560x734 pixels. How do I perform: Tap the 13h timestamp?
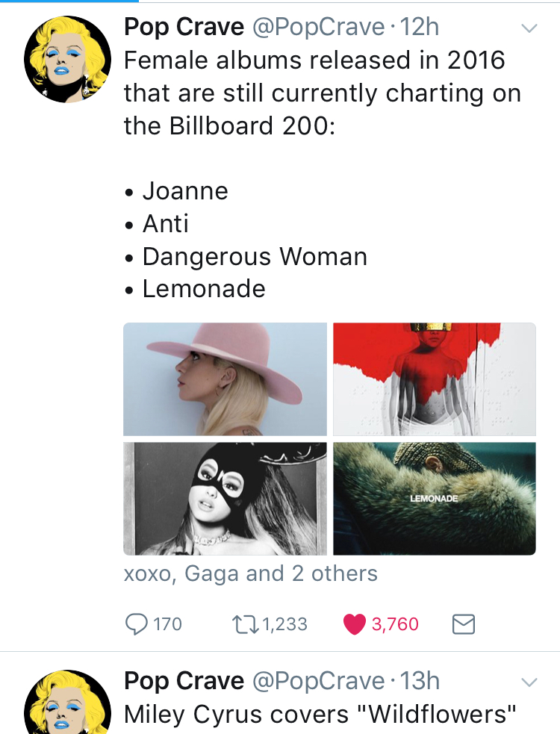coord(420,680)
